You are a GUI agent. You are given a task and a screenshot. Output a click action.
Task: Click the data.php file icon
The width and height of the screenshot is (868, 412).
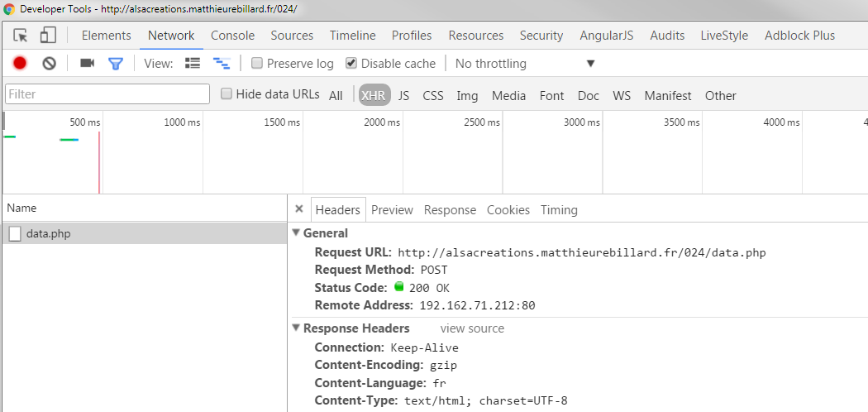[15, 233]
